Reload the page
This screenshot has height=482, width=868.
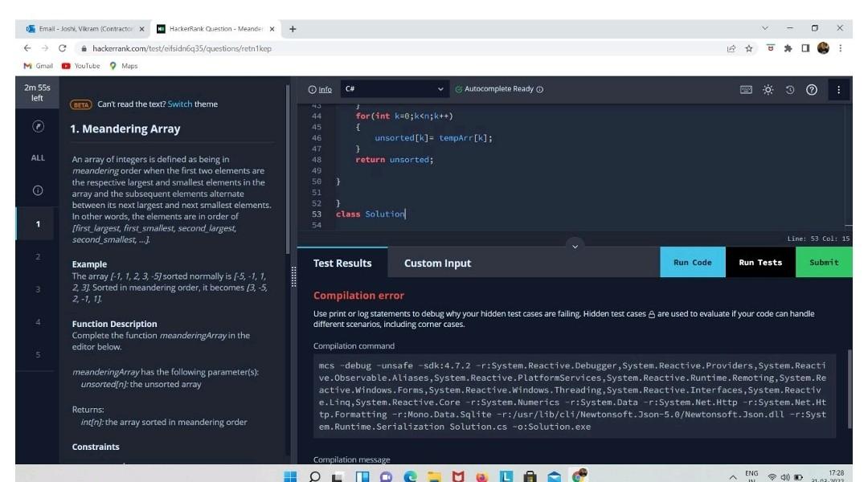[x=63, y=48]
